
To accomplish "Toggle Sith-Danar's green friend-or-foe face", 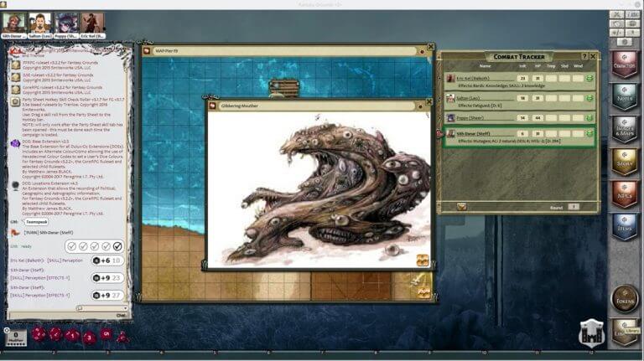I will [589, 134].
